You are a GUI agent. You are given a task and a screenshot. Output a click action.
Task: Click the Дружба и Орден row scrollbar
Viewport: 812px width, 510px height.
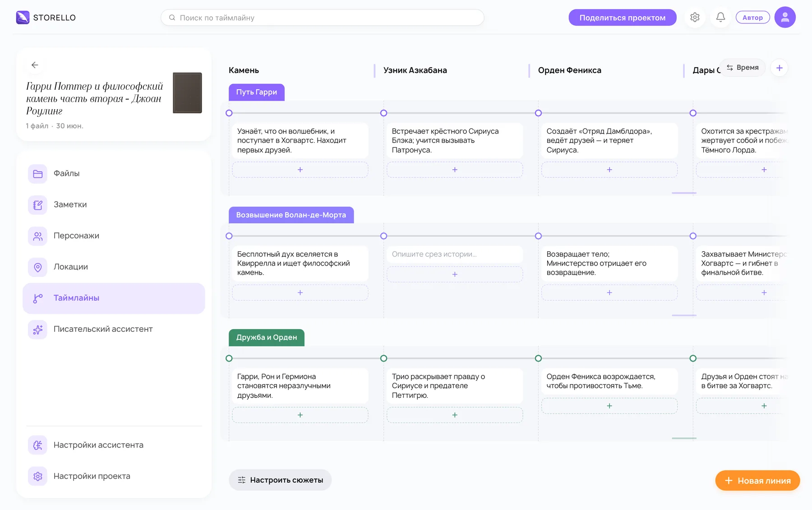(684, 438)
